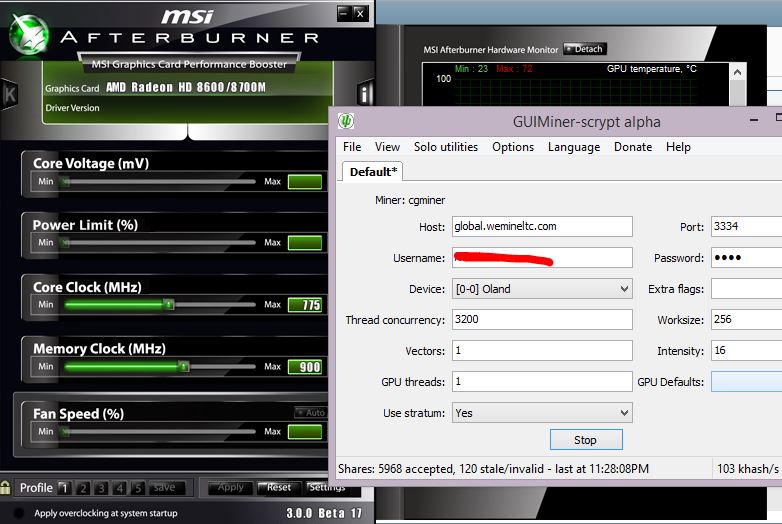
Task: Click the Thread concurrency field 3200
Action: (x=542, y=320)
